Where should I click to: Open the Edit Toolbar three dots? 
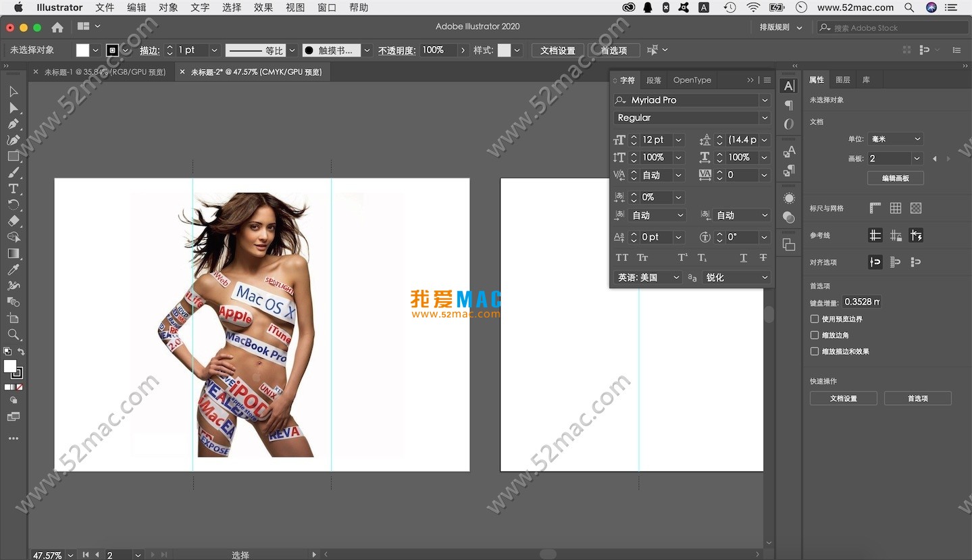tap(14, 438)
